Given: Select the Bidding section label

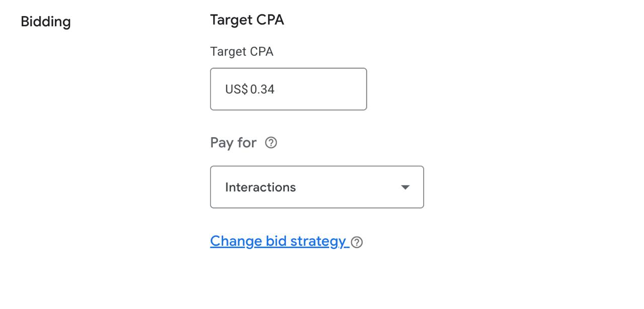Looking at the screenshot, I should tap(45, 22).
